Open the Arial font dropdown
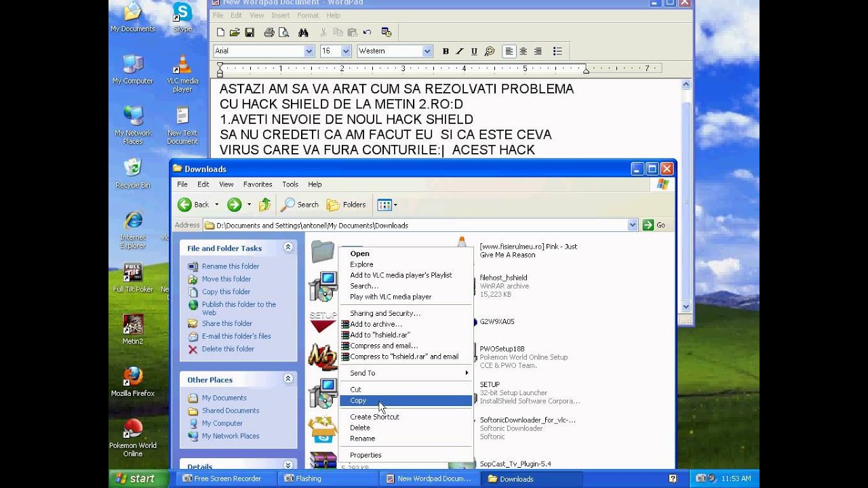This screenshot has width=868, height=488. [x=309, y=51]
